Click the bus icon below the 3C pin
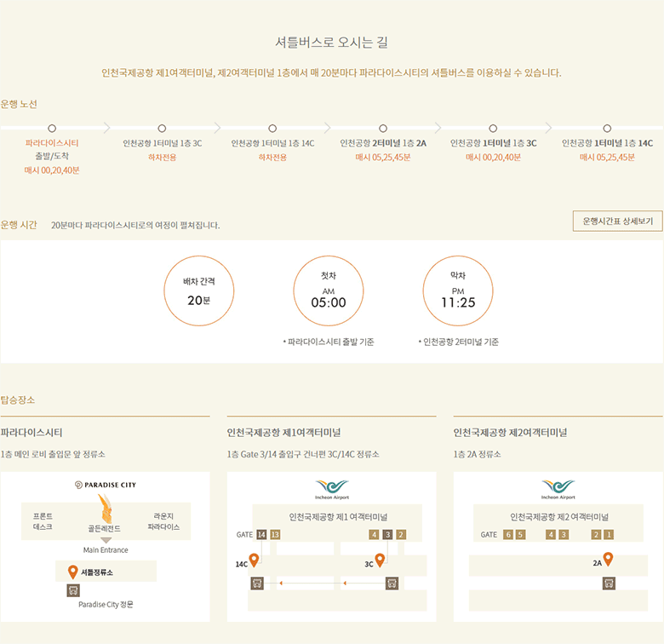This screenshot has height=644, width=664. click(x=392, y=584)
